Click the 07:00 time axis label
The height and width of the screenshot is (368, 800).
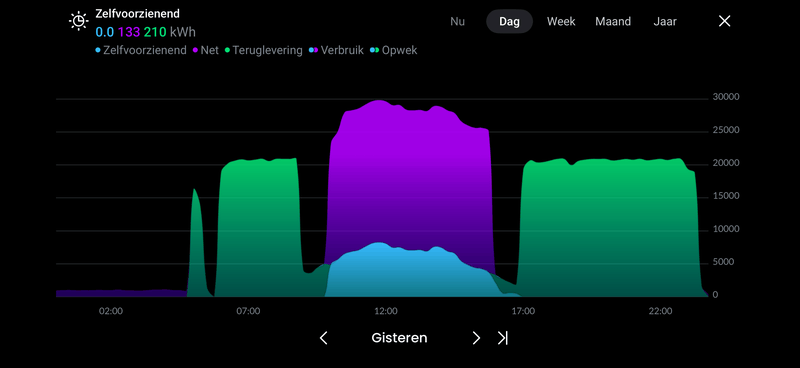pos(248,311)
